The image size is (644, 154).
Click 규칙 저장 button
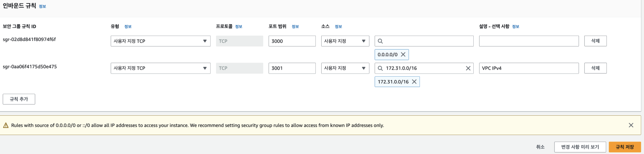click(x=625, y=147)
